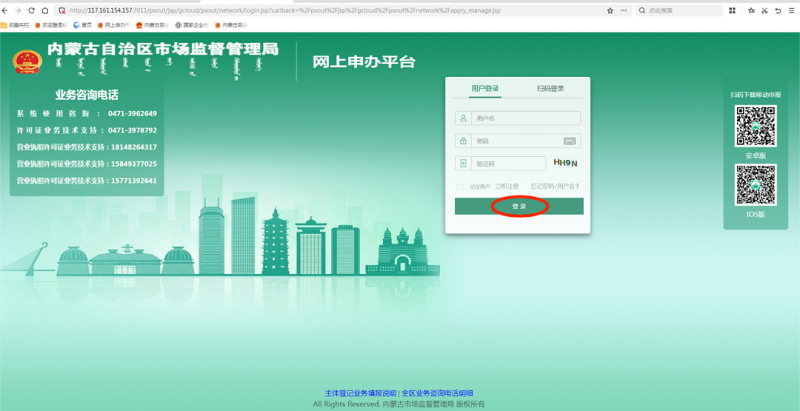Tick the 记住用户 remember-user checkbox
The width and height of the screenshot is (800, 411).
tap(461, 186)
